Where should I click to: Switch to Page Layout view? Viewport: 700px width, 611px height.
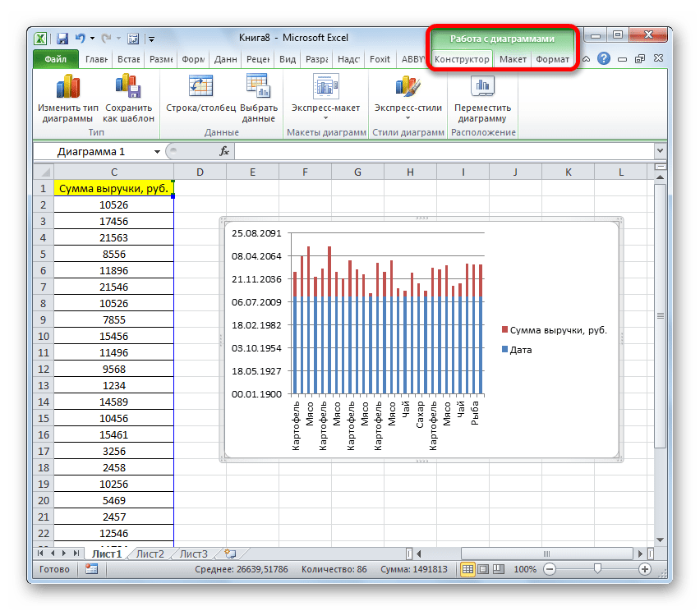pos(483,569)
